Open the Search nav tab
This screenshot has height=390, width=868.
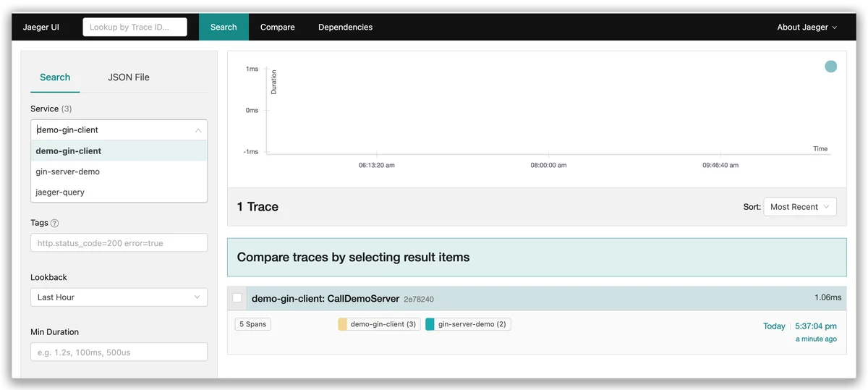pos(224,27)
